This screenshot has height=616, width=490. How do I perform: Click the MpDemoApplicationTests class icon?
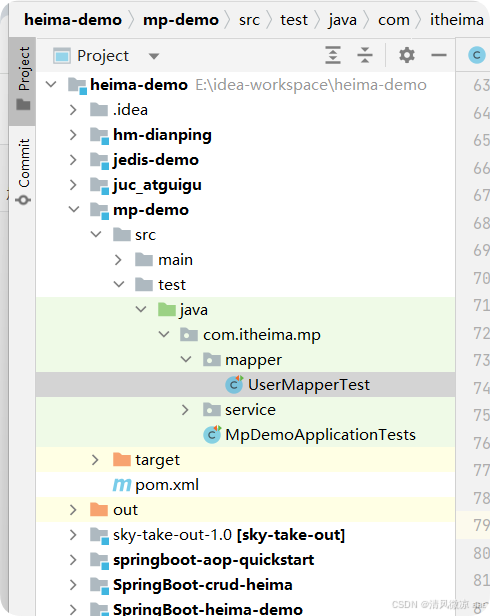point(212,434)
